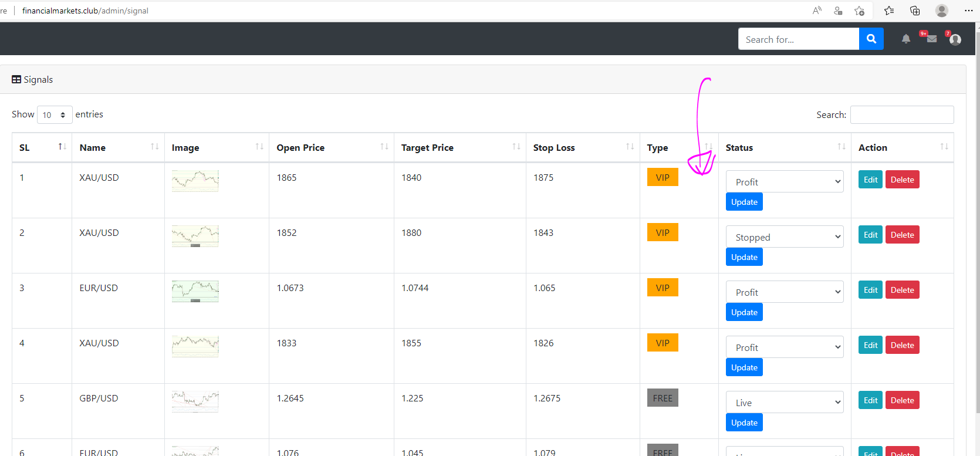This screenshot has height=456, width=980.
Task: Open the browser Favorites list
Action: click(x=889, y=11)
